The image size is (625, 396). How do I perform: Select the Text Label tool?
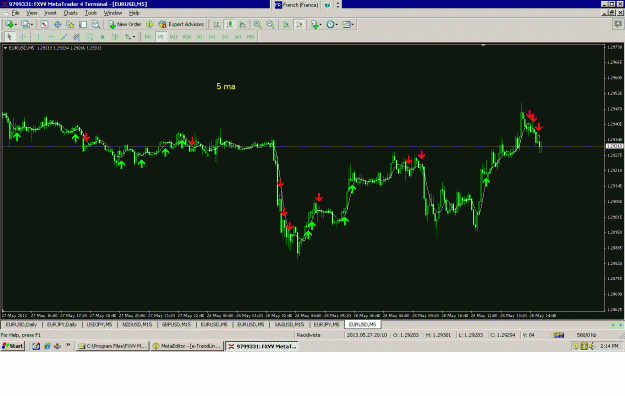[x=115, y=37]
